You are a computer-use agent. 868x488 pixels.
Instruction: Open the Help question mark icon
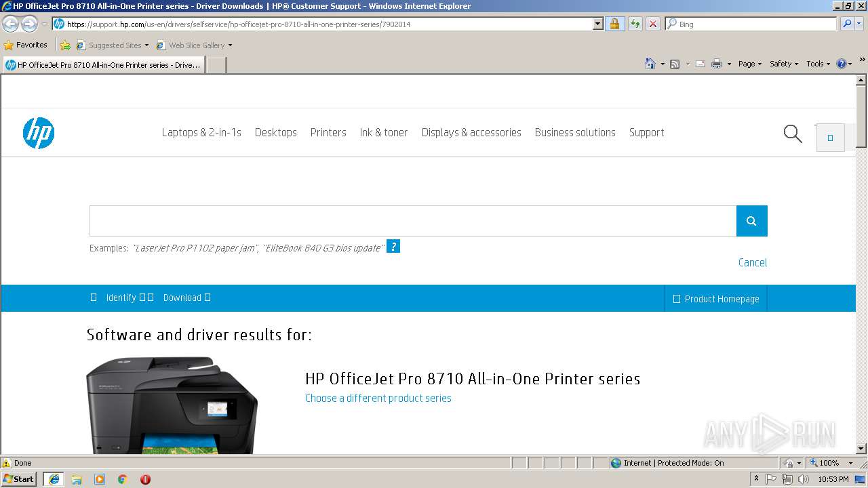click(x=842, y=64)
